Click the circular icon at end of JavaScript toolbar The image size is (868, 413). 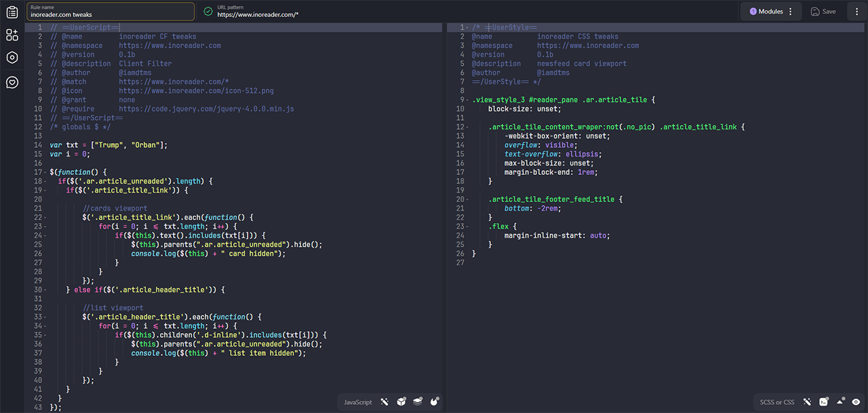click(x=434, y=402)
